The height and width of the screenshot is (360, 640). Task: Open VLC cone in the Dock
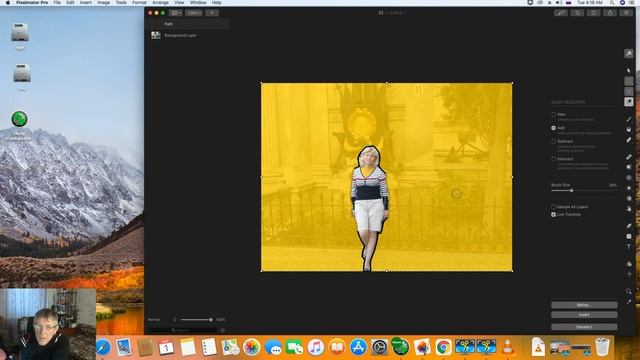tap(507, 347)
